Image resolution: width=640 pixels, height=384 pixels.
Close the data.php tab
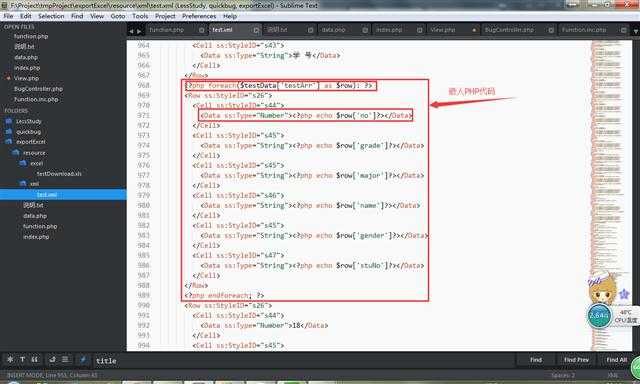click(x=365, y=30)
